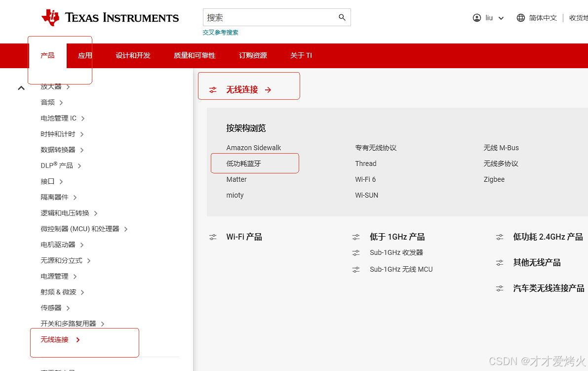Expand the 无线连接 red chevron
Viewport: 588px width, 371px height.
(78, 340)
